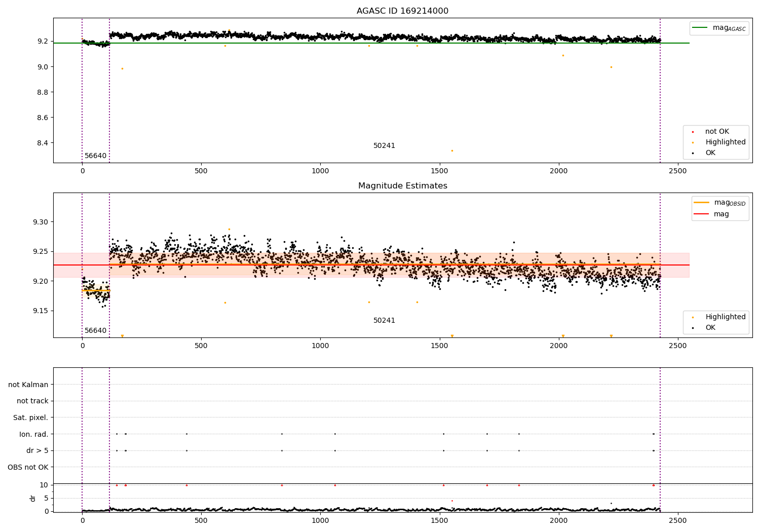Select the '9.25' y-tick label

click(x=41, y=252)
